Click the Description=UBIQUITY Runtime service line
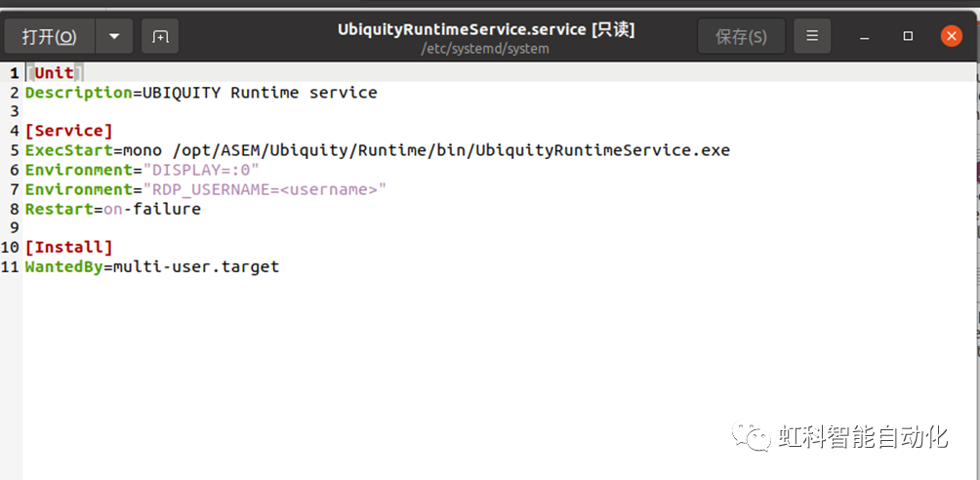 [x=200, y=93]
